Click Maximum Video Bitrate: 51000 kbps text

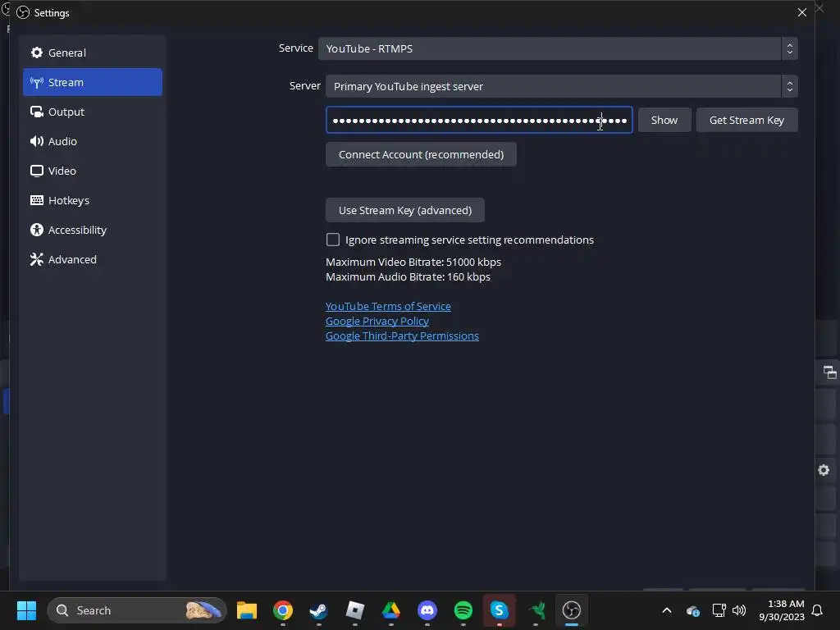click(x=413, y=262)
